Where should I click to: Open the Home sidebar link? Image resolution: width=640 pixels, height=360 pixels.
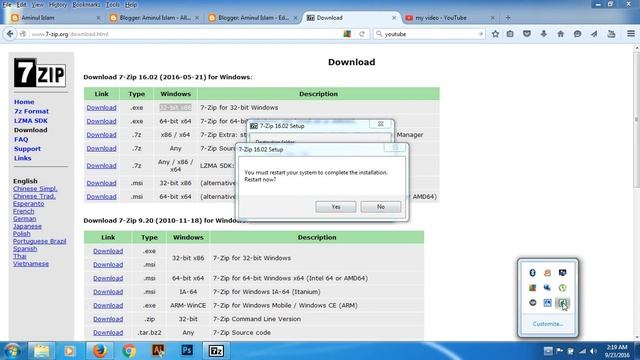point(24,102)
